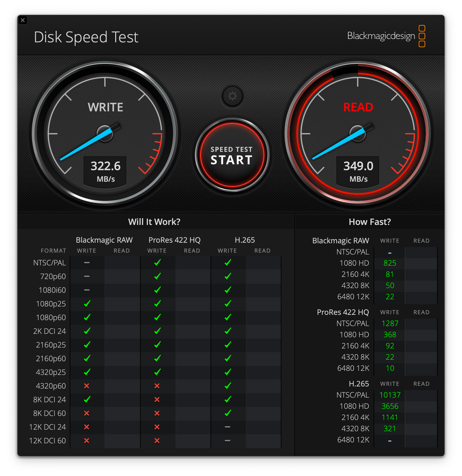Click the FORMAT column header
Viewport: 462px width, 476px height.
[x=54, y=251]
